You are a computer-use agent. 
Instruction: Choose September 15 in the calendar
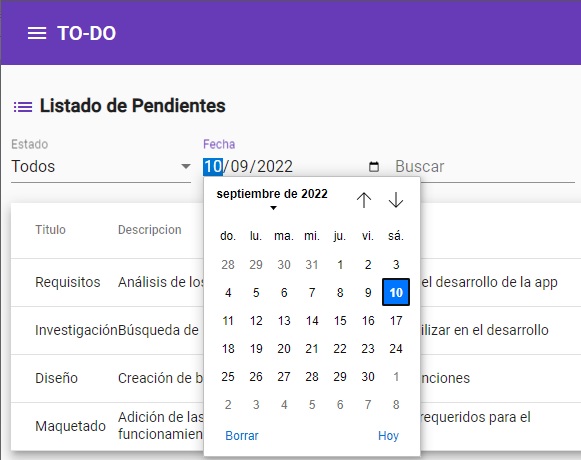tap(340, 321)
